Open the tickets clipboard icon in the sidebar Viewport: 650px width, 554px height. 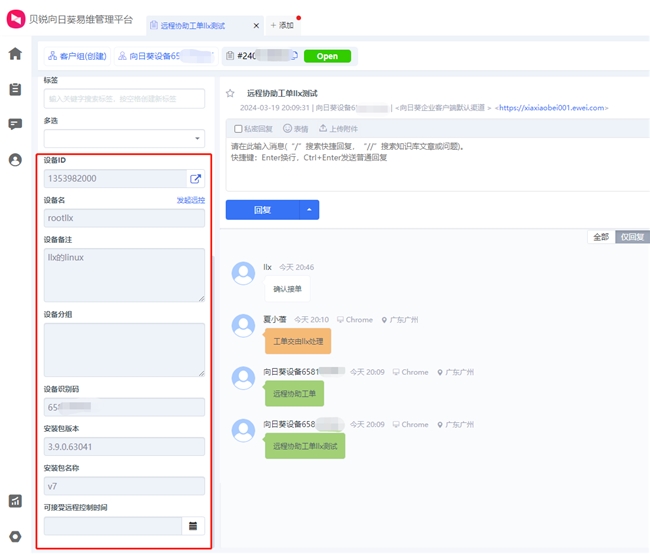click(15, 89)
